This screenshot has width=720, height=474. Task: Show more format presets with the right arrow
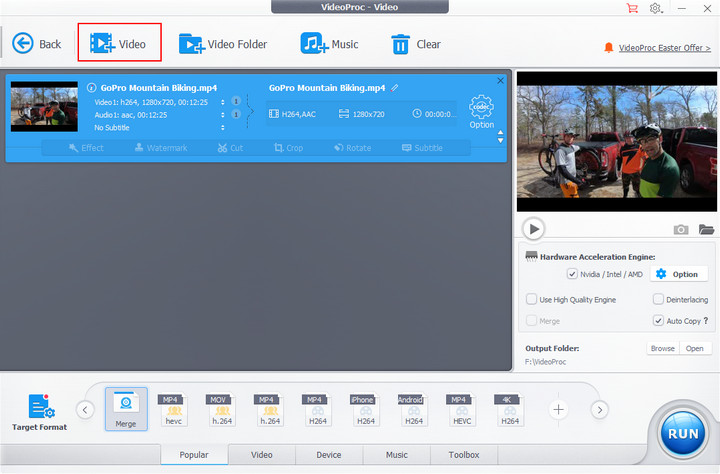tap(600, 410)
